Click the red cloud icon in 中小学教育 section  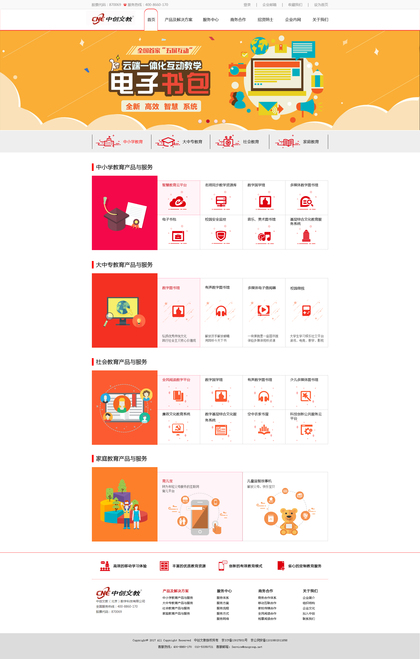click(178, 202)
